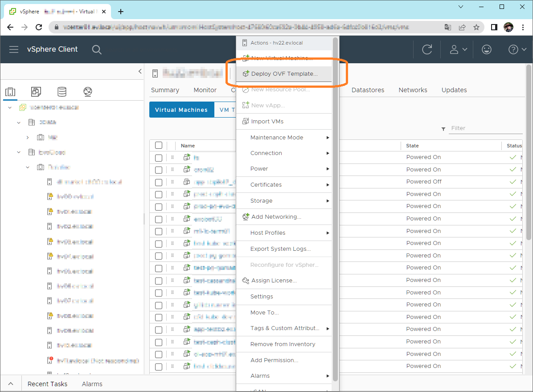Click the vSphere search magnifier icon
Image resolution: width=533 pixels, height=392 pixels.
click(97, 49)
